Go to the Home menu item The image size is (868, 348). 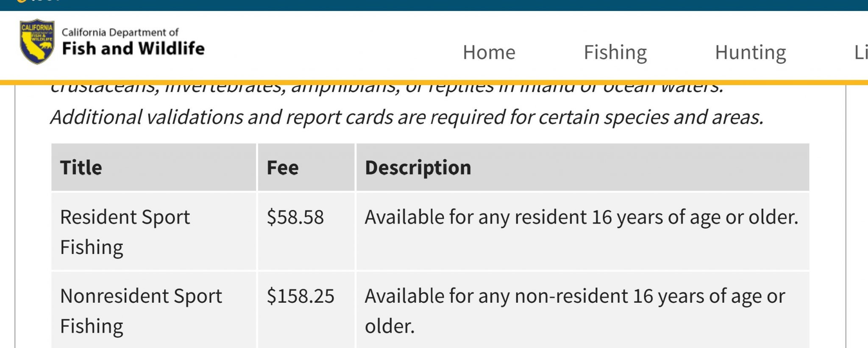tap(489, 52)
